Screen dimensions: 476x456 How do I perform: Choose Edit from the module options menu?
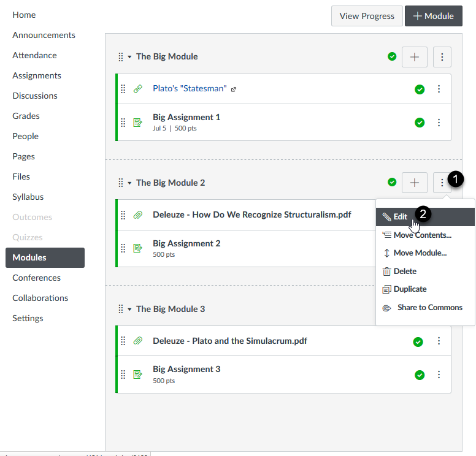tap(400, 217)
